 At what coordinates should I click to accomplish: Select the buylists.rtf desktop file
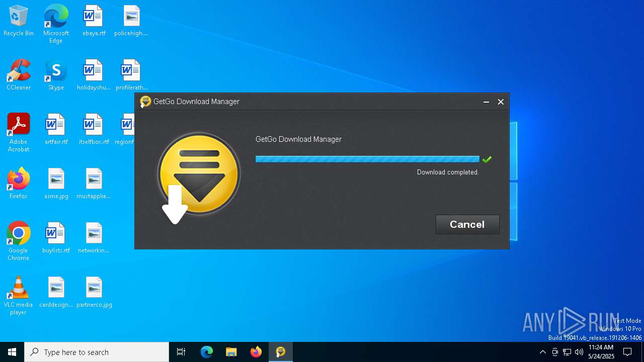pos(56,238)
